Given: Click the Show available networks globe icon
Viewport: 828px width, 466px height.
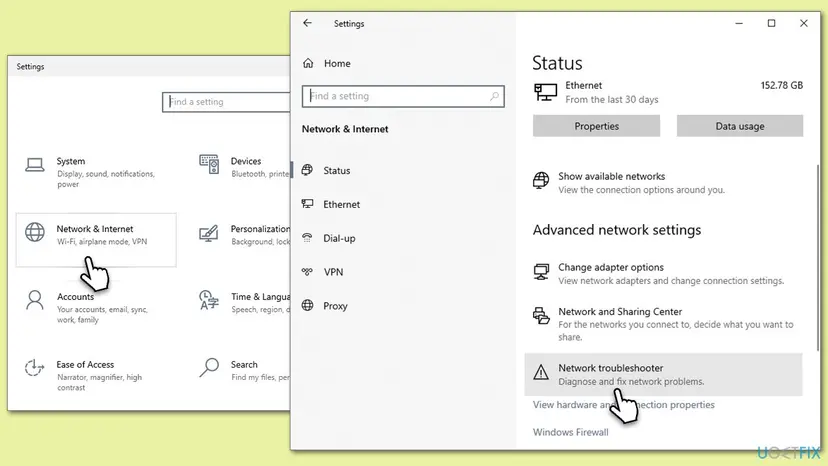Looking at the screenshot, I should [541, 180].
